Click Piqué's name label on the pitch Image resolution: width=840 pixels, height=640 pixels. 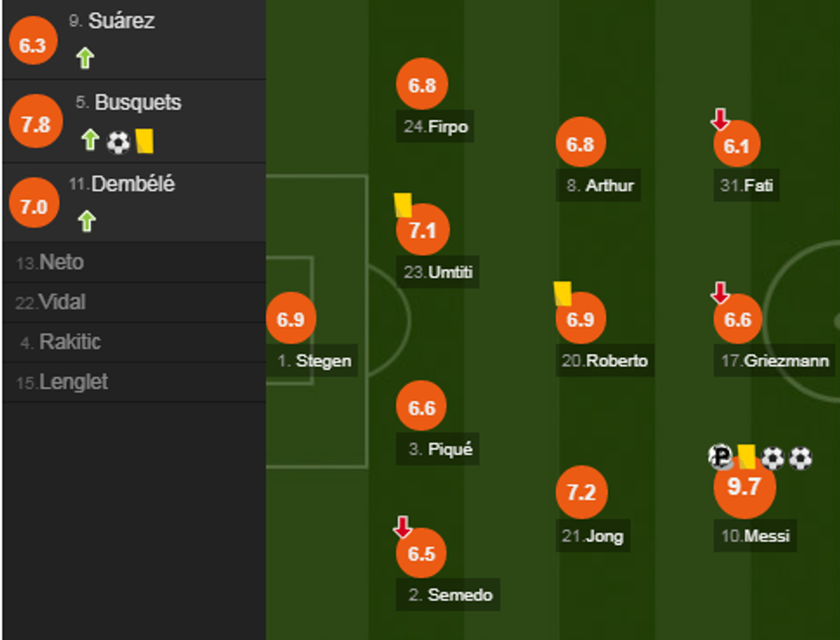point(441,449)
